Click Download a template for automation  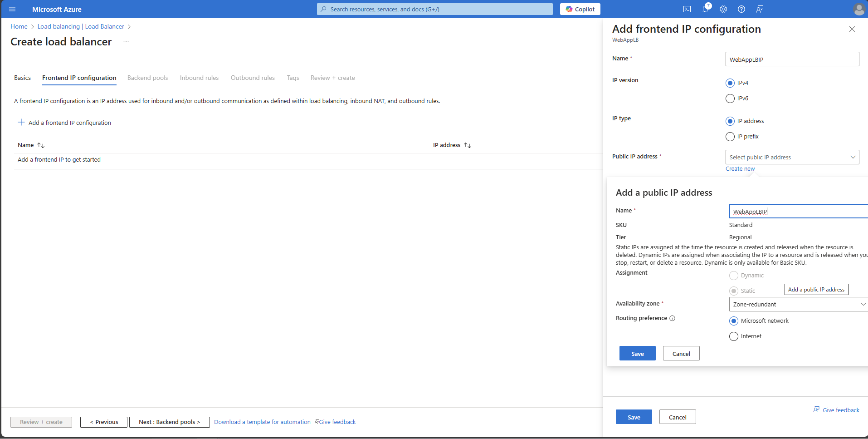[x=262, y=422]
